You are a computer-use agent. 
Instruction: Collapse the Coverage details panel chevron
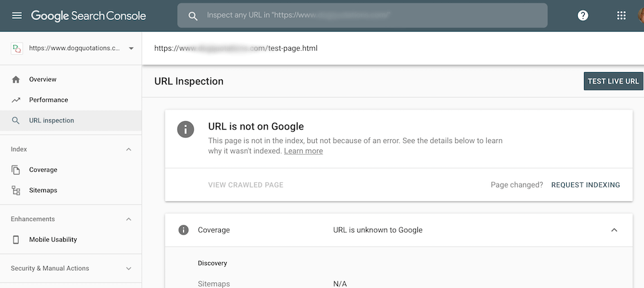[x=614, y=230]
